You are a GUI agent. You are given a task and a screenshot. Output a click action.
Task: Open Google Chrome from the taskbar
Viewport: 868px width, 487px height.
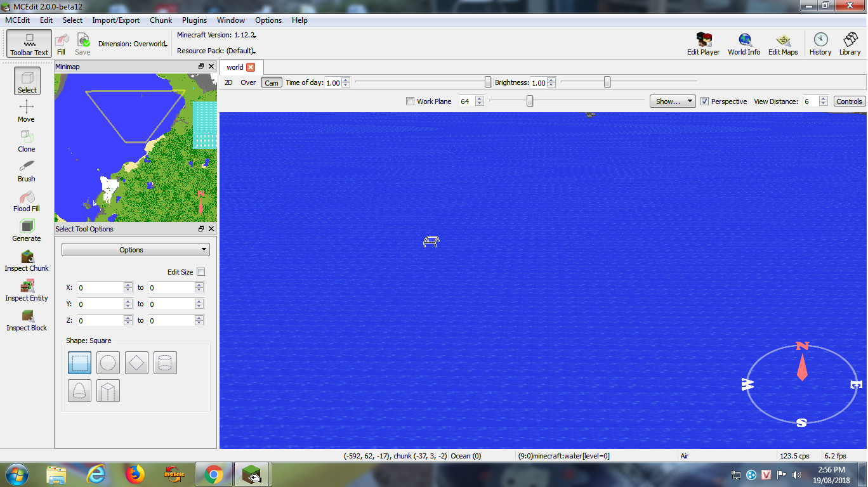pos(214,474)
